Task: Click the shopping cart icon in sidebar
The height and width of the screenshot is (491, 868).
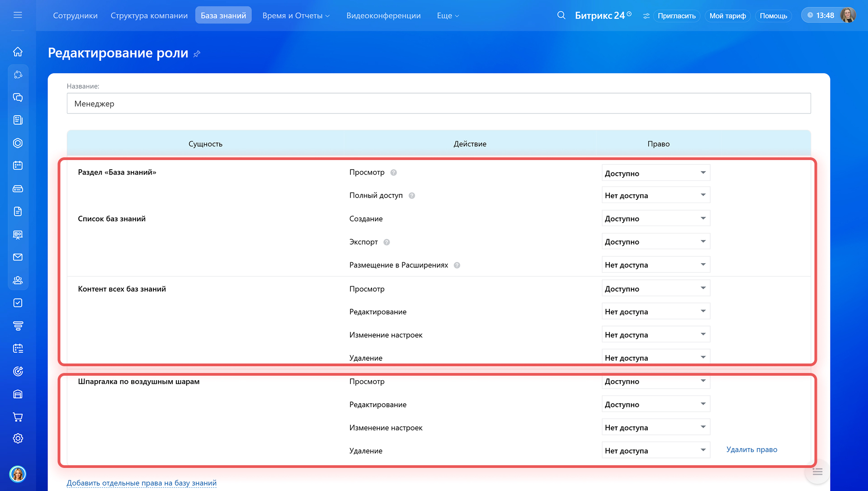Action: tap(18, 417)
